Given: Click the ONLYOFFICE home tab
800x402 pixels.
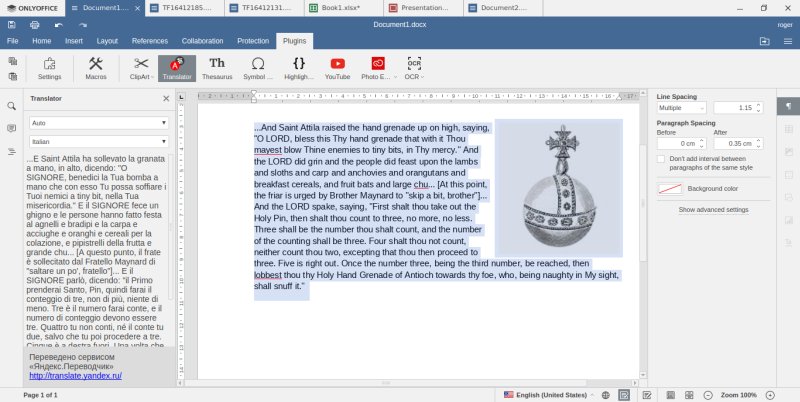Looking at the screenshot, I should pyautogui.click(x=33, y=8).
